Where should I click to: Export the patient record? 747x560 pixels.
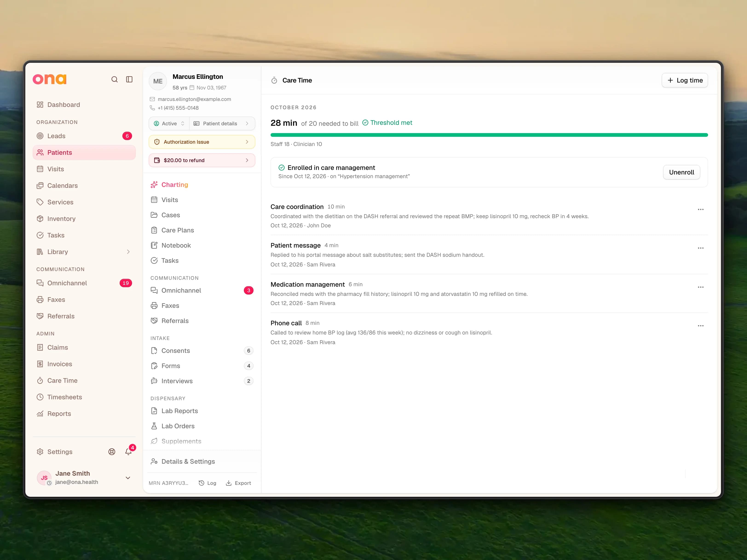click(x=238, y=483)
